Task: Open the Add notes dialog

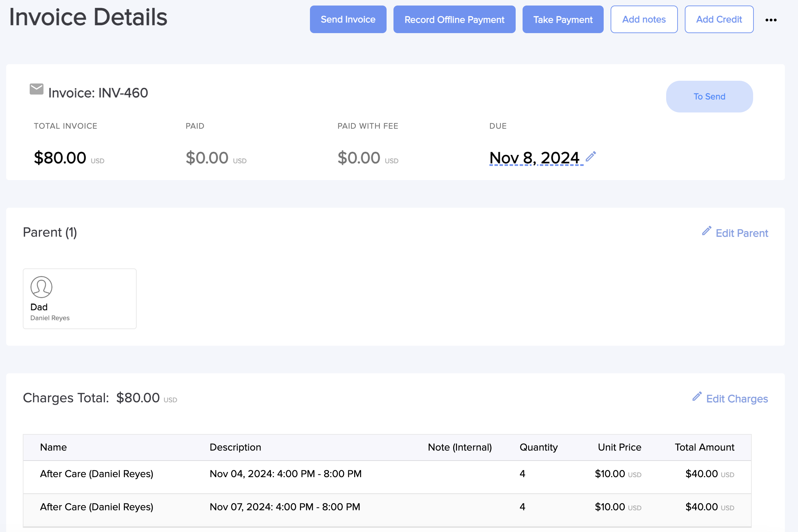Action: 644,20
